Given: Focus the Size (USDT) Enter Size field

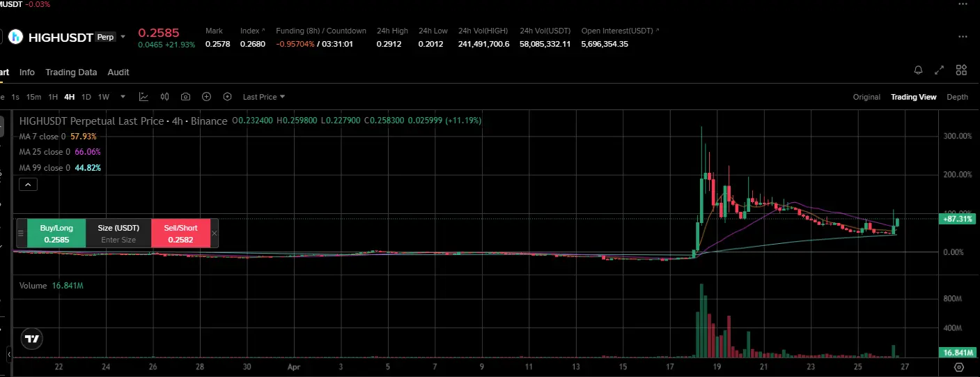Looking at the screenshot, I should point(118,233).
